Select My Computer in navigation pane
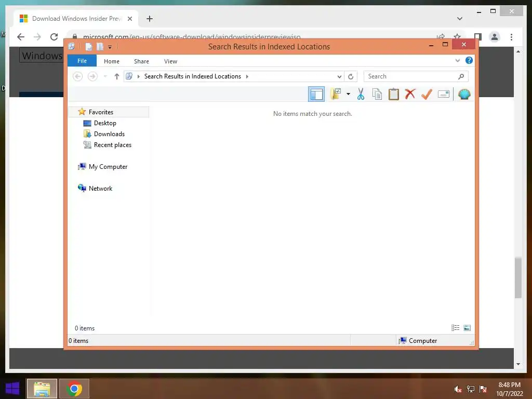532x399 pixels. coord(108,167)
